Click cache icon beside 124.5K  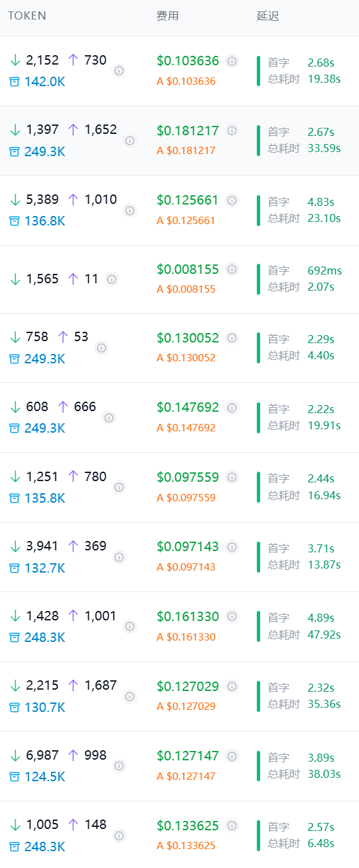(x=15, y=776)
